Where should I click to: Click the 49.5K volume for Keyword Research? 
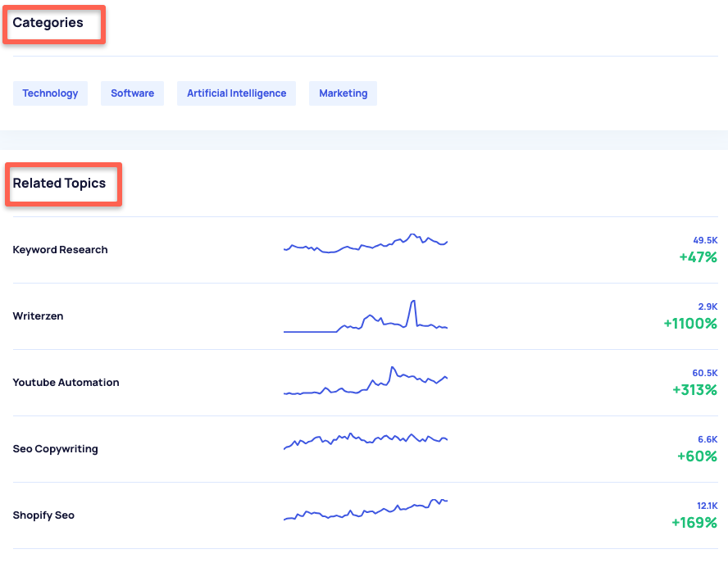(703, 240)
